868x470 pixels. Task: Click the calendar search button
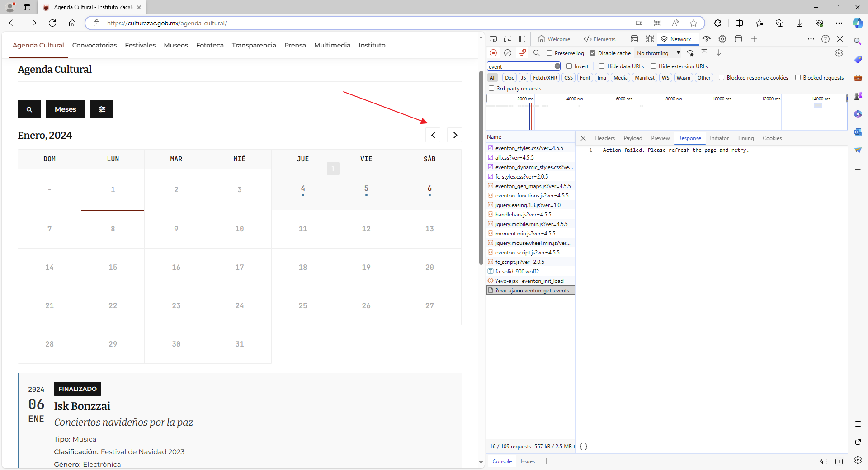[x=29, y=109]
